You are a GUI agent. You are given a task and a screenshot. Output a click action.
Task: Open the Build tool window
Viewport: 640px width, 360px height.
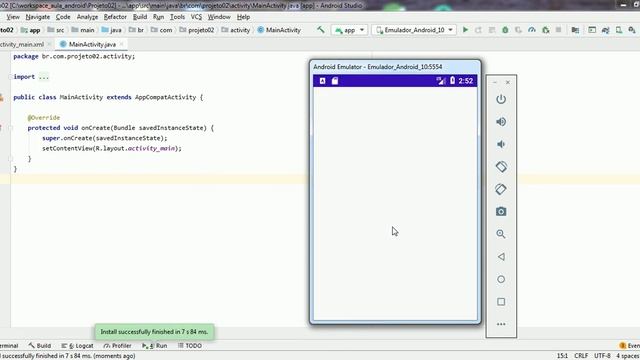(x=40, y=346)
